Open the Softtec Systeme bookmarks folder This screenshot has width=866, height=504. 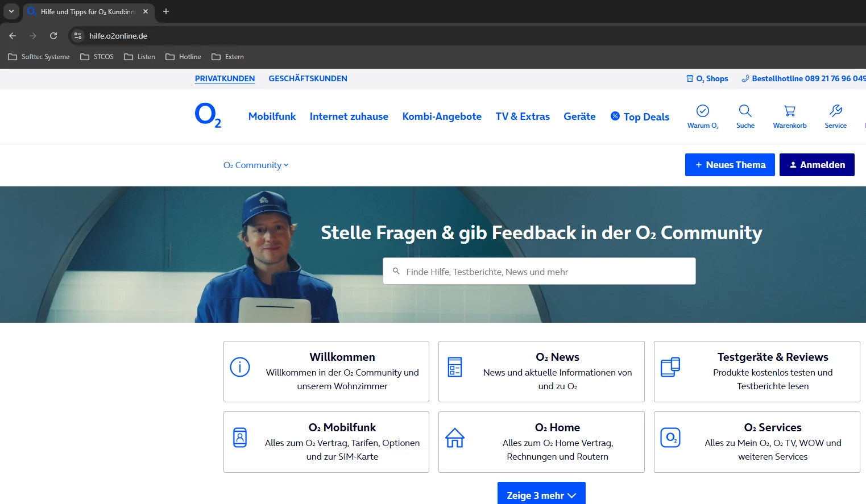click(39, 57)
